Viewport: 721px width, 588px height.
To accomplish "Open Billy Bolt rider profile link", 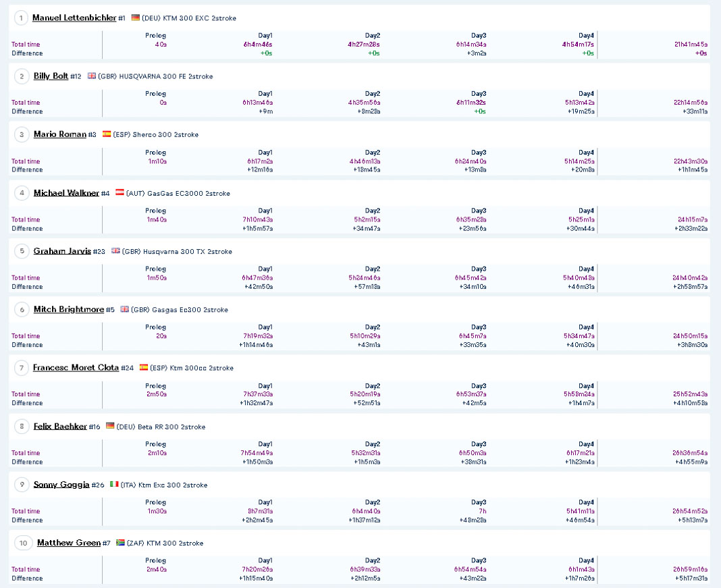I will point(51,76).
